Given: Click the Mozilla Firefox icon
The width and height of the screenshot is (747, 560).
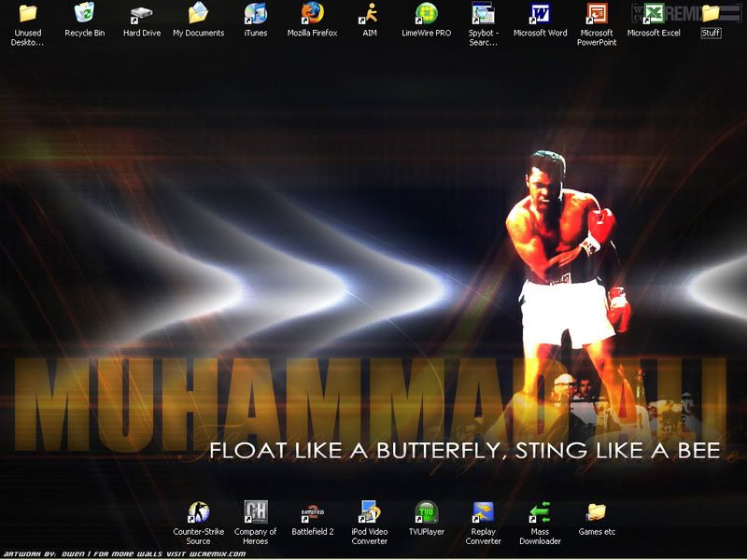Looking at the screenshot, I should 311,14.
